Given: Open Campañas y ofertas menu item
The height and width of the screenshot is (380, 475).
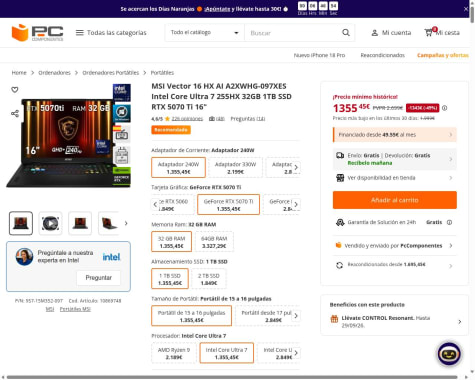Looking at the screenshot, I should (x=443, y=55).
